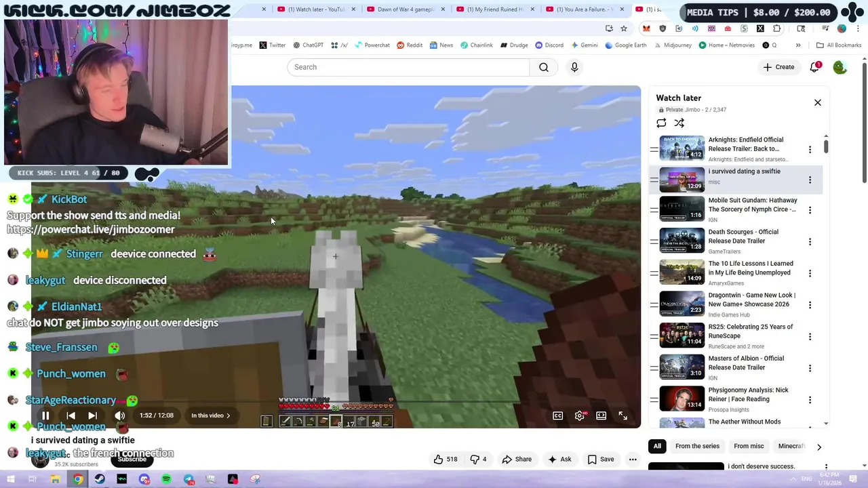Open the Discord bookmark
Image resolution: width=868 pixels, height=488 pixels.
pos(549,45)
